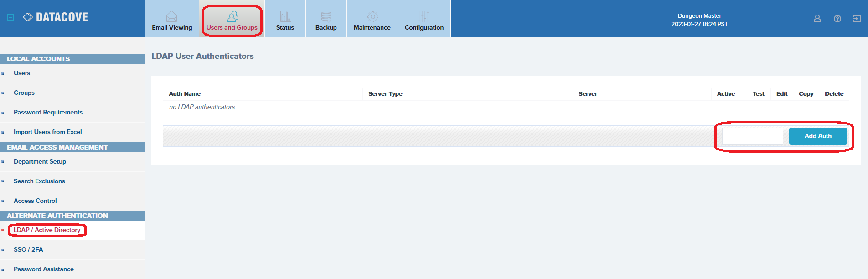Click the help question mark icon
This screenshot has height=279, width=868.
(837, 19)
